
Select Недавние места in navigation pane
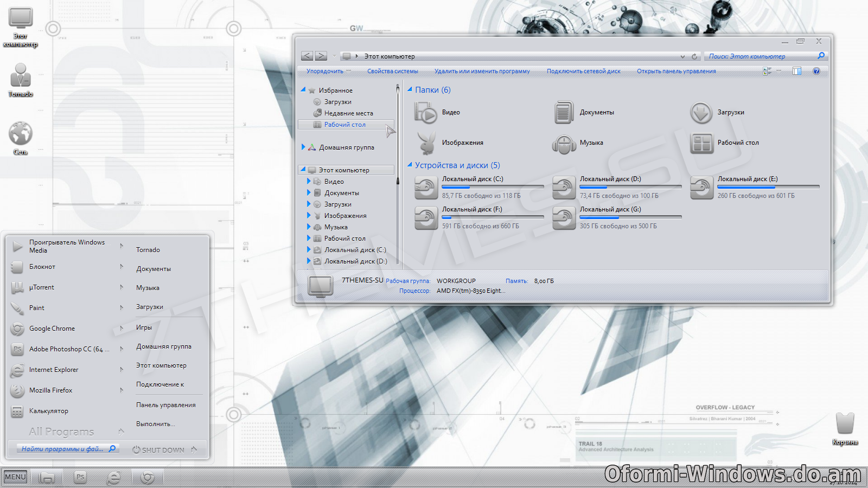(x=349, y=113)
